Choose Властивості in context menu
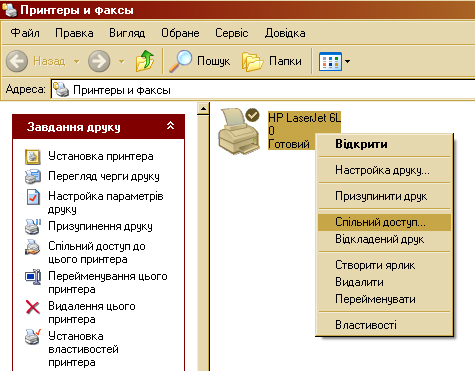Screen dimensions: 475x371 [384, 325]
